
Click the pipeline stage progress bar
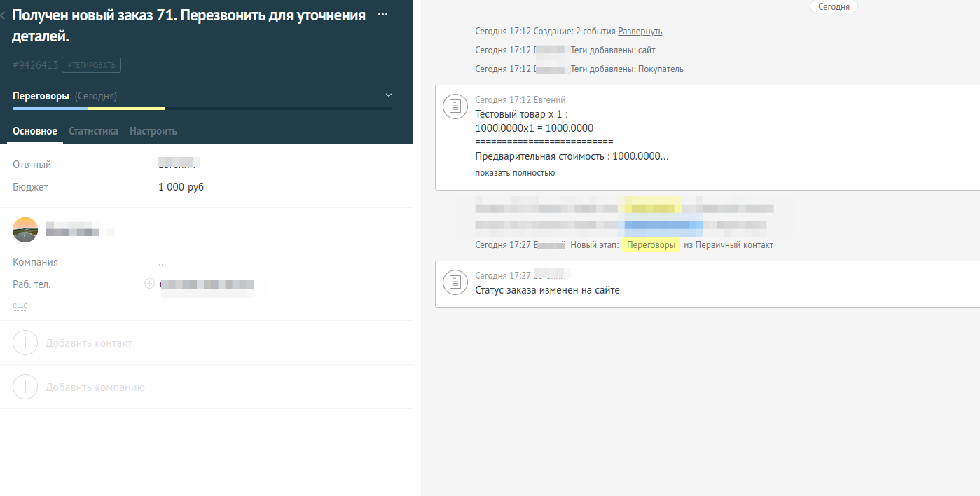tap(202, 109)
